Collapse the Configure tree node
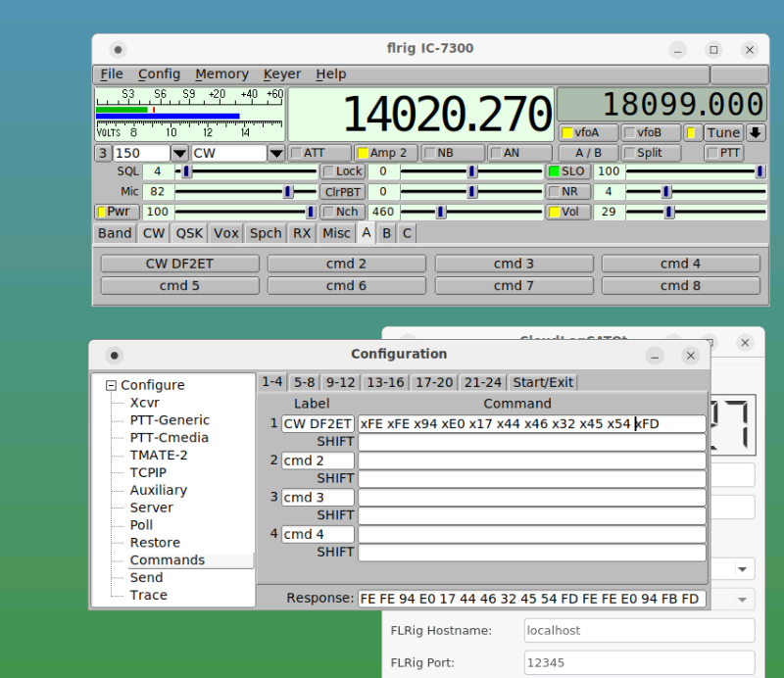The width and height of the screenshot is (784, 678). 111,385
